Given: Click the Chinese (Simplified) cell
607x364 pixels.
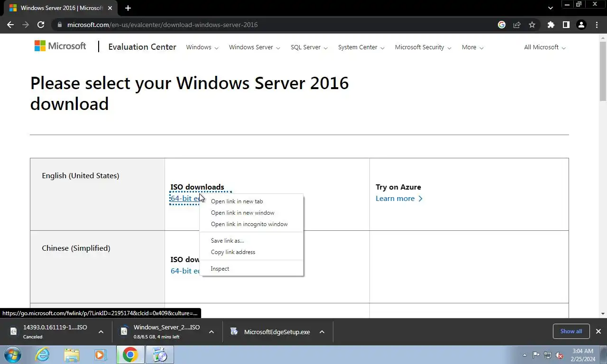Looking at the screenshot, I should pos(97,267).
